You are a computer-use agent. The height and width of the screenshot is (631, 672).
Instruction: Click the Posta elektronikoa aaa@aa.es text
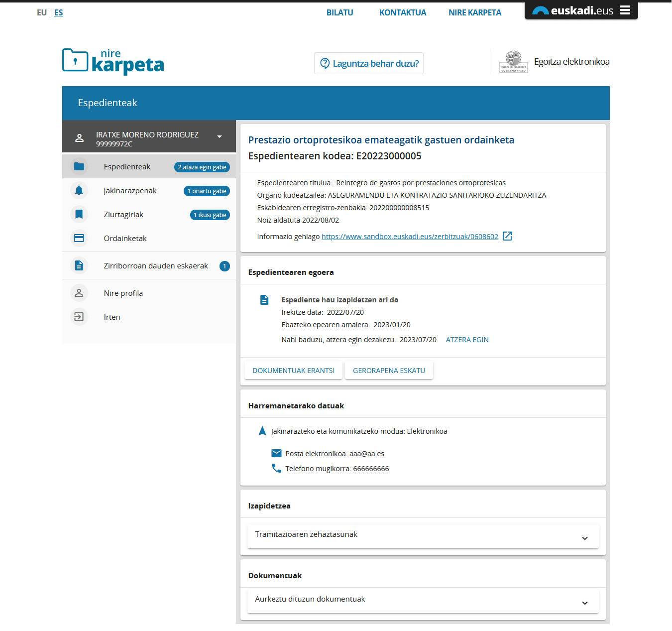point(335,454)
